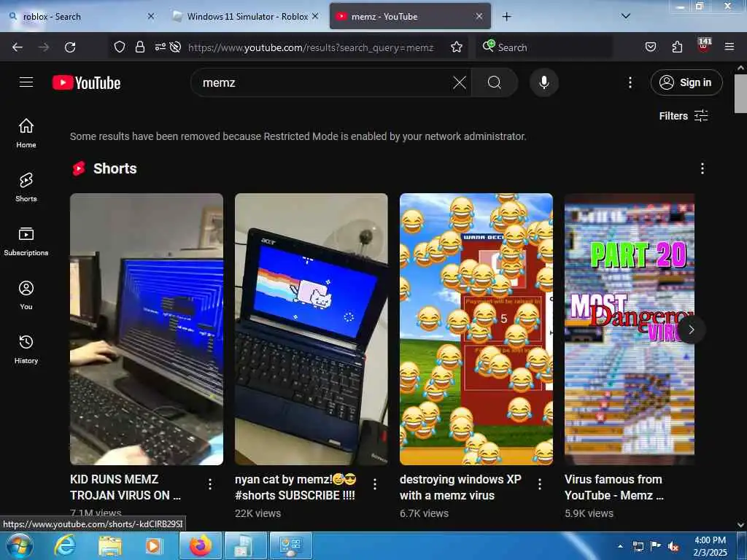Open Shorts in the YouTube sidebar
The height and width of the screenshot is (560, 747).
(x=26, y=187)
